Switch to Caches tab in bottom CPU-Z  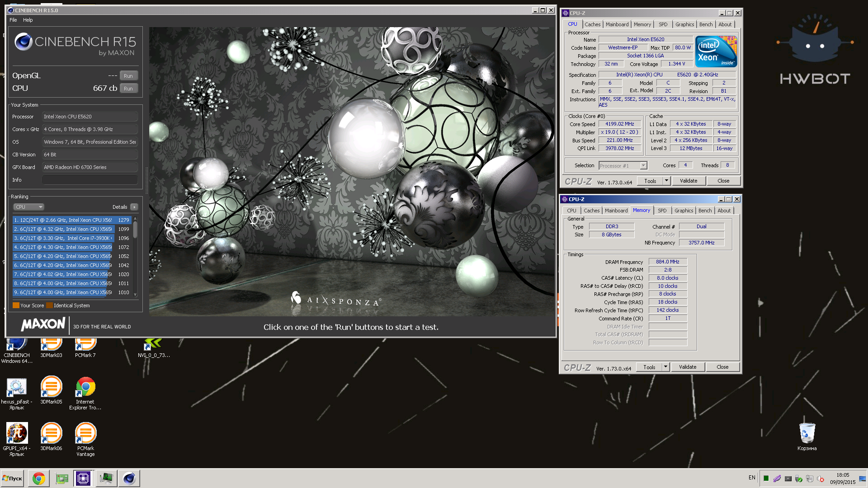point(591,211)
